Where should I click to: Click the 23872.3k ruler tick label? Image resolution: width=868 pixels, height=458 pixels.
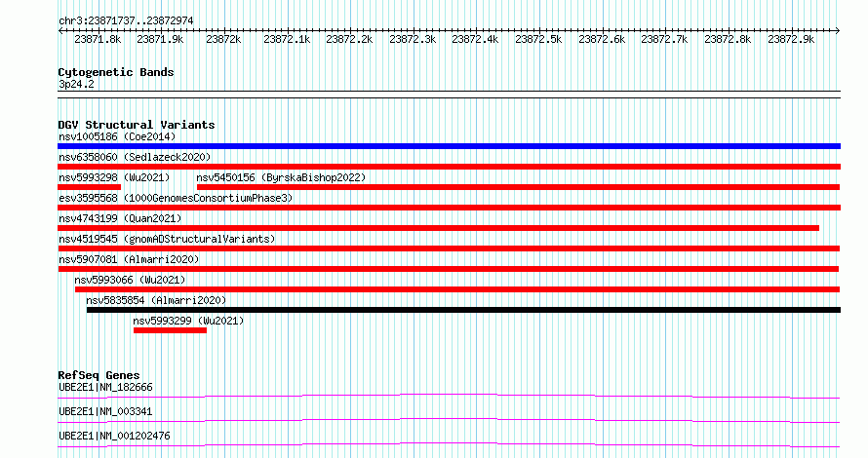click(x=413, y=39)
